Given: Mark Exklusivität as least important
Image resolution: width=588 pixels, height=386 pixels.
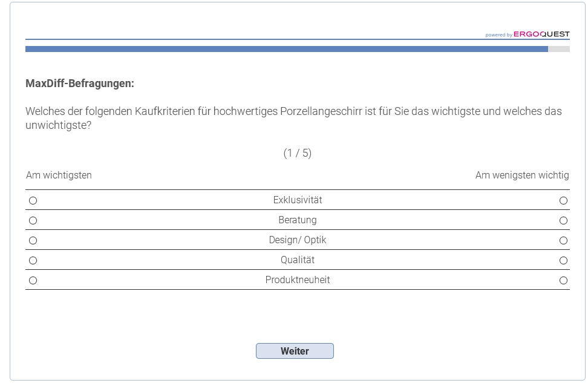Looking at the screenshot, I should click(x=563, y=200).
